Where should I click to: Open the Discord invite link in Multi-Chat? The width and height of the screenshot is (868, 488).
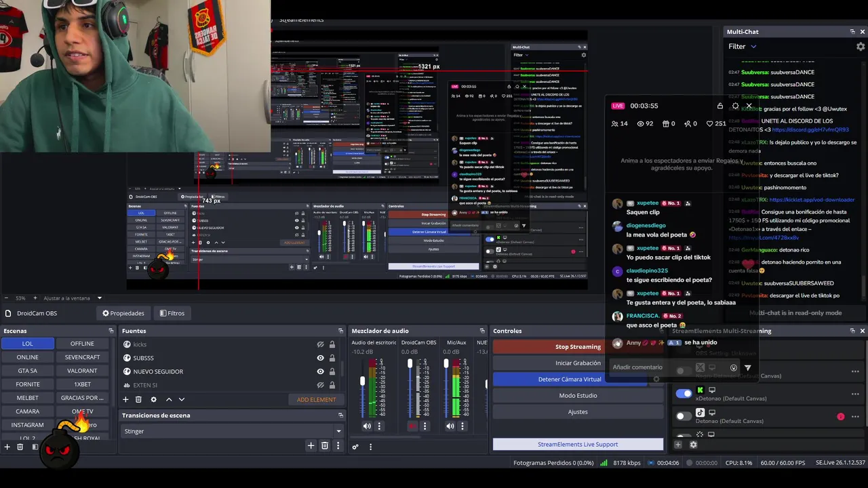coord(810,129)
